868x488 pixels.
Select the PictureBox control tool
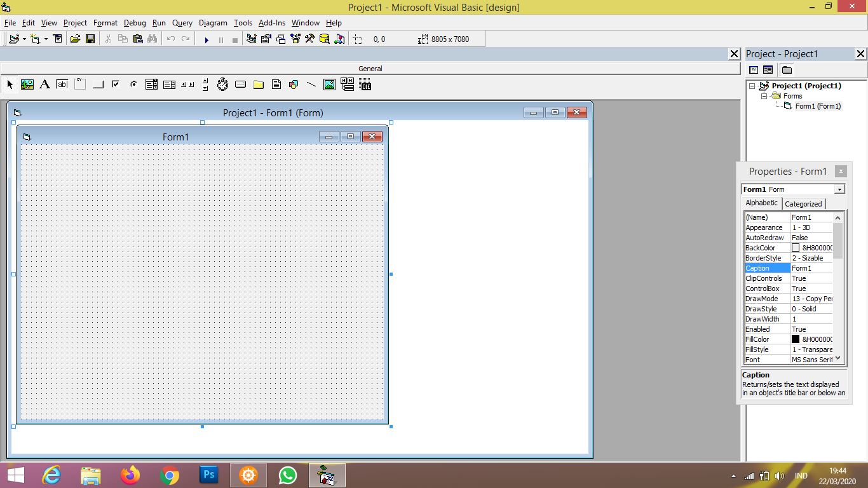[x=27, y=85]
